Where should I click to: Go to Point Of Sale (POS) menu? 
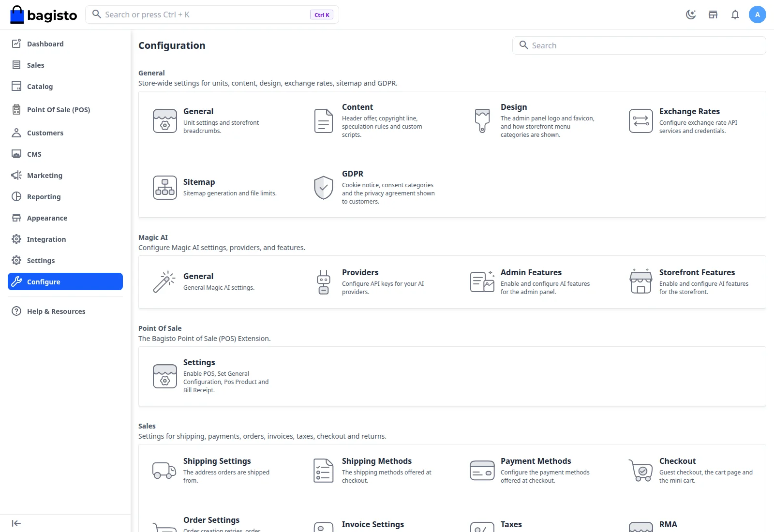point(65,109)
